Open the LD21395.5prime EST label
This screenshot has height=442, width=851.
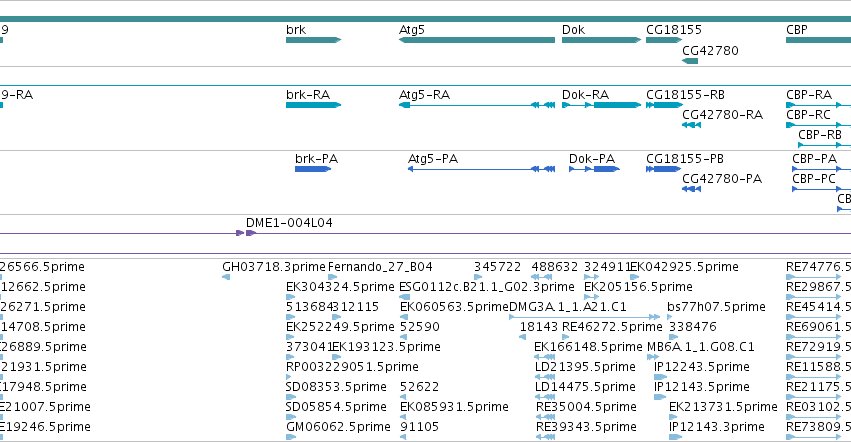pyautogui.click(x=585, y=367)
